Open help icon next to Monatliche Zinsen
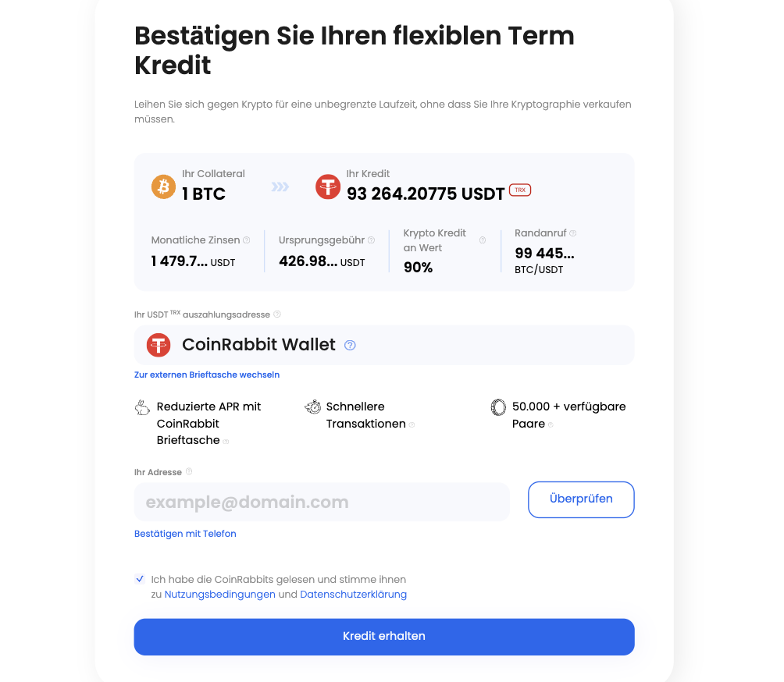 tap(247, 240)
